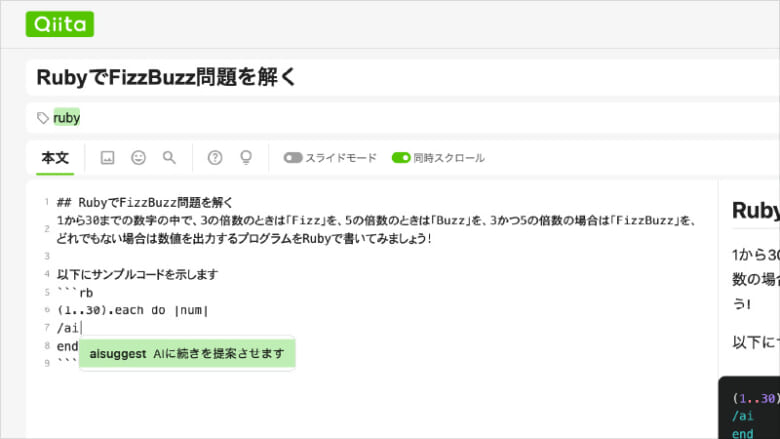Place cursor on '/ai' line
The image size is (780, 439).
tap(68, 328)
